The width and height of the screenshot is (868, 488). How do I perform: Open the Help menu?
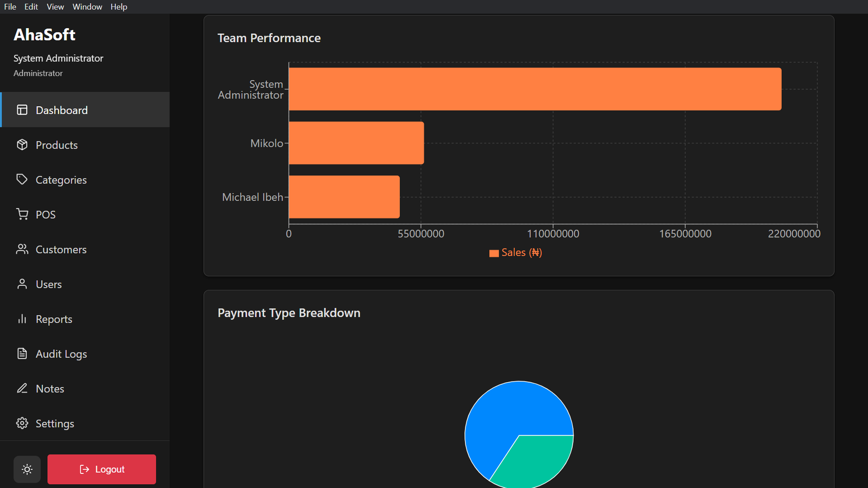pyautogui.click(x=119, y=7)
